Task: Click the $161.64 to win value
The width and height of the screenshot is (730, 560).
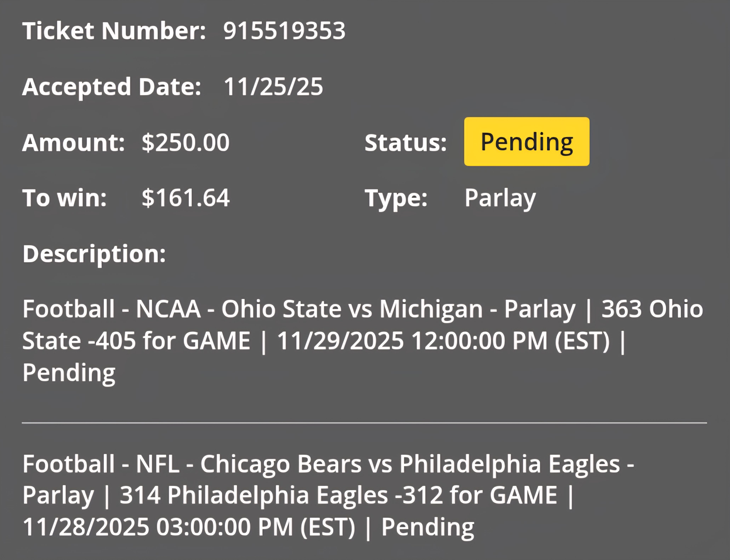Action: pyautogui.click(x=185, y=198)
